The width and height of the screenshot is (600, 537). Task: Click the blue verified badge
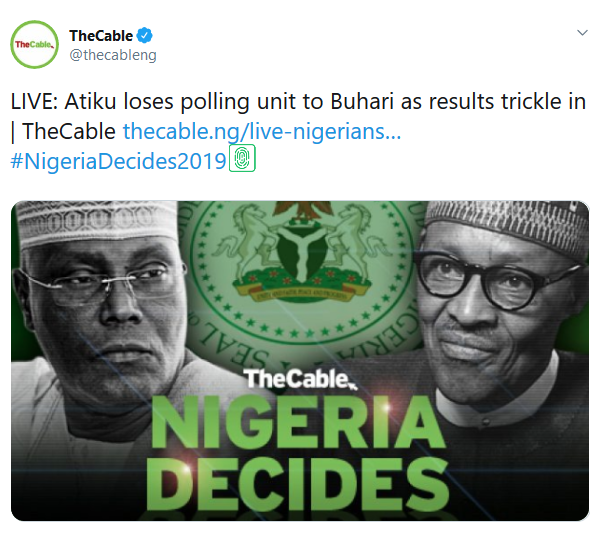(144, 36)
